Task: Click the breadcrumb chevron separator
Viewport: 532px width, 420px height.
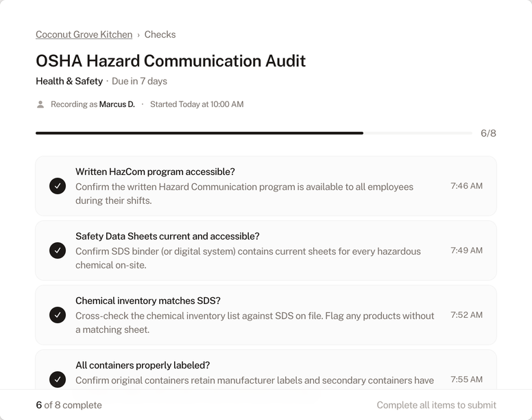Action: point(138,35)
